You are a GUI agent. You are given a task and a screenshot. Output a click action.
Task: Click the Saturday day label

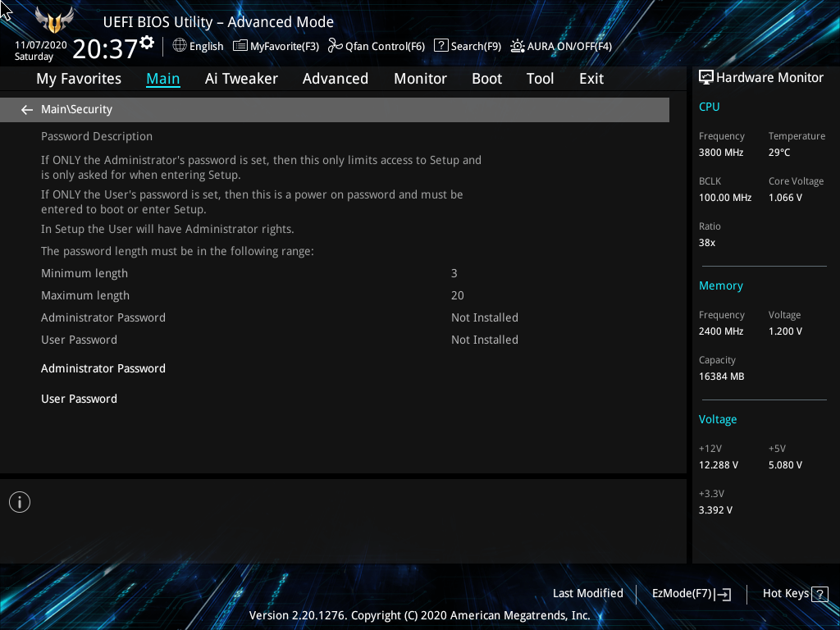tap(34, 57)
